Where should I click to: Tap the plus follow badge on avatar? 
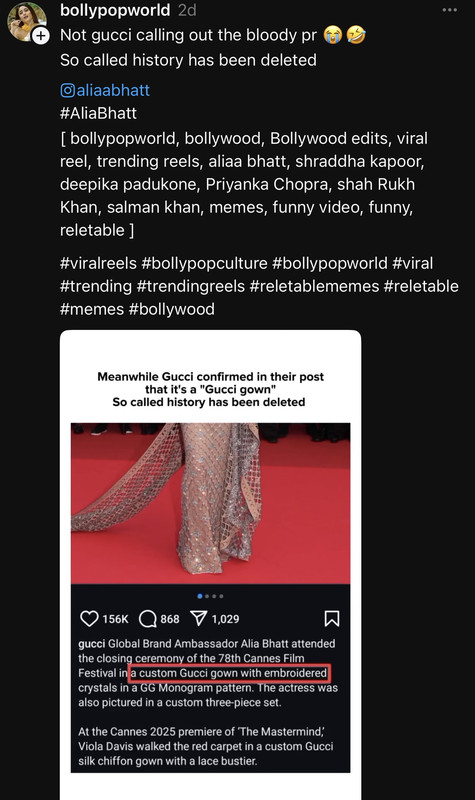pyautogui.click(x=40, y=36)
